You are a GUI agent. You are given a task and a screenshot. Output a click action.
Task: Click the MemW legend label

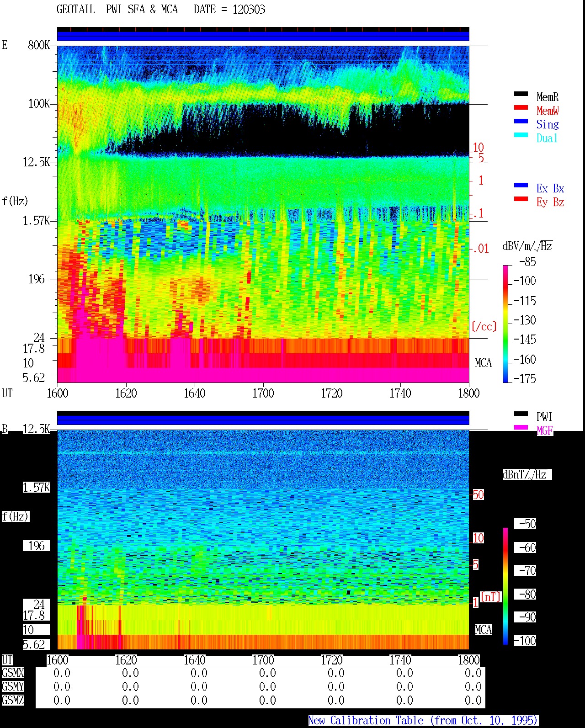(548, 111)
